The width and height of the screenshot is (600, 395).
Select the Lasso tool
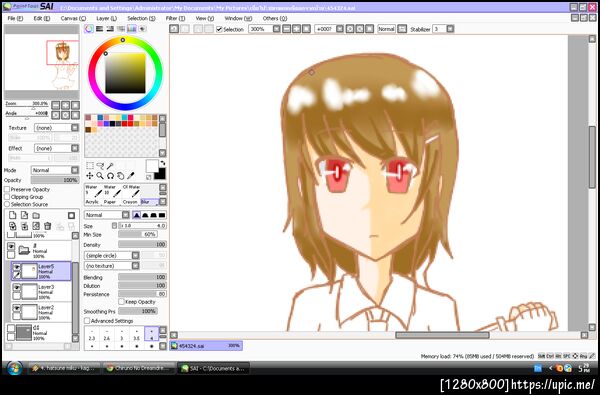(100, 166)
